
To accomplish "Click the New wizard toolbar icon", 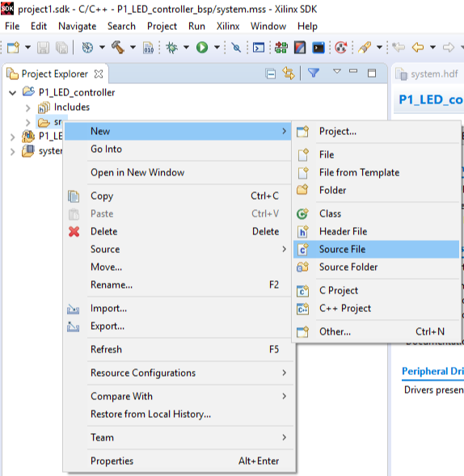I will [13, 48].
